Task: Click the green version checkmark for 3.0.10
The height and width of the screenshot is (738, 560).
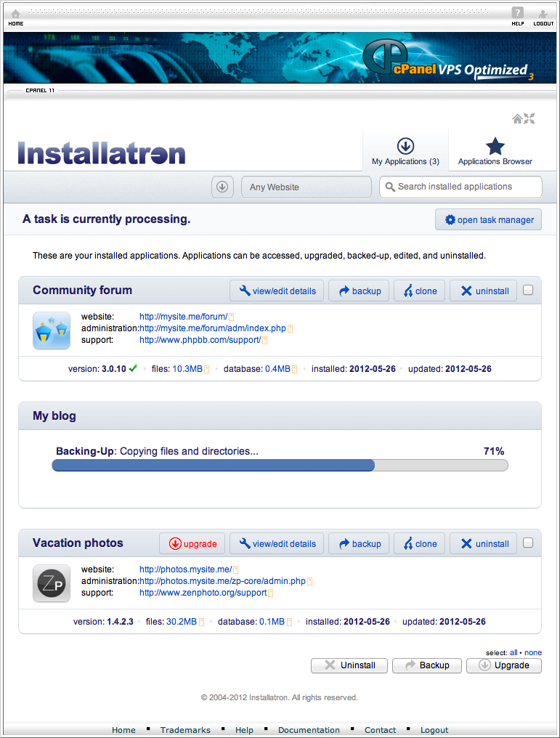Action: coord(133,368)
